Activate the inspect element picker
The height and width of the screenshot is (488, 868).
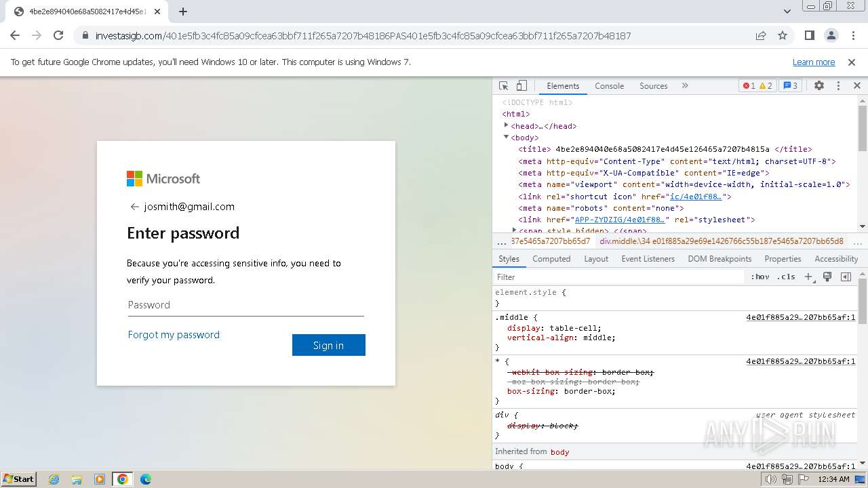click(x=504, y=86)
